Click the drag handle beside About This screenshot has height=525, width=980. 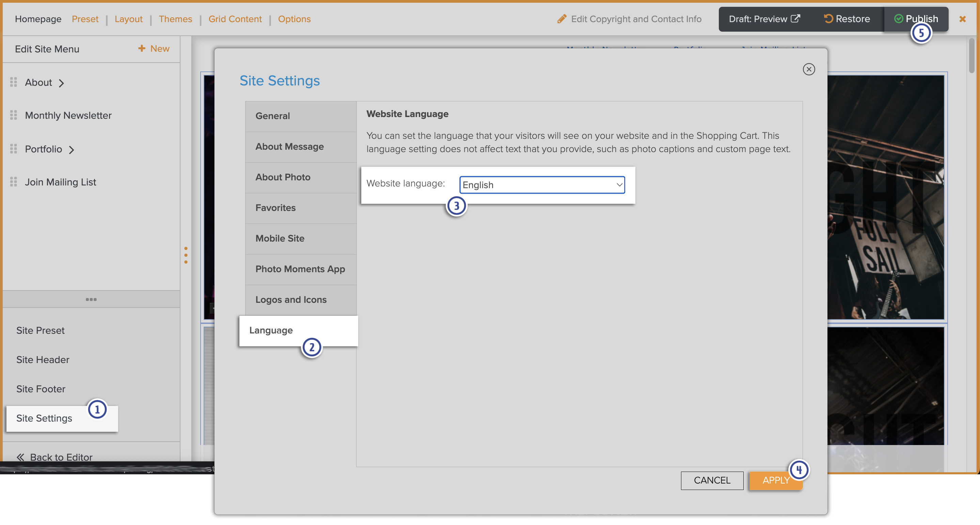[x=14, y=82]
